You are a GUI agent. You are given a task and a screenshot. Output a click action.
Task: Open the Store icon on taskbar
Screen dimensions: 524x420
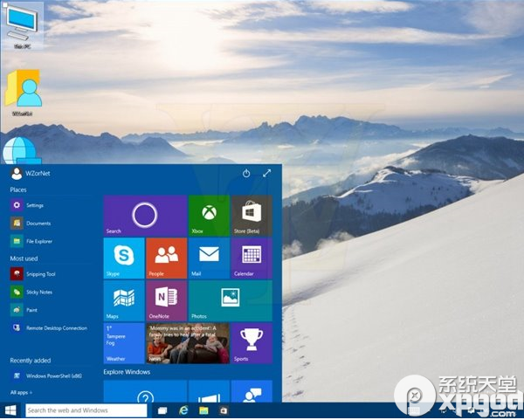[224, 410]
